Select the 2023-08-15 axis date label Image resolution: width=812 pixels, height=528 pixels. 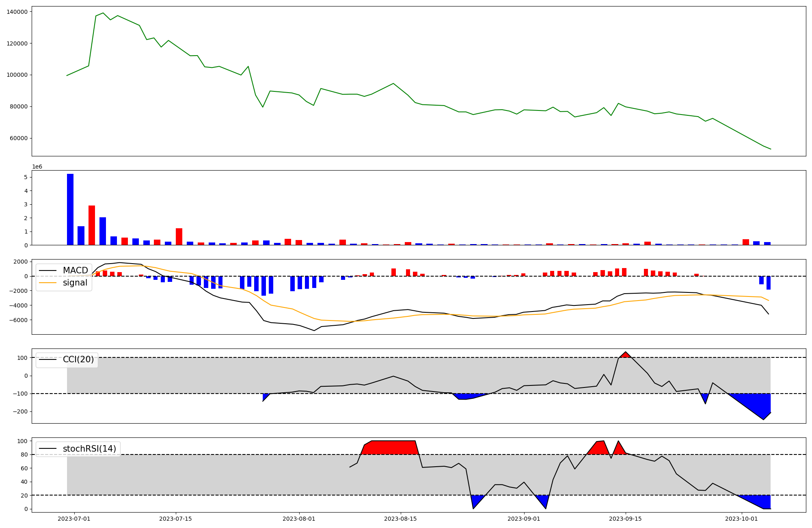pos(401,519)
